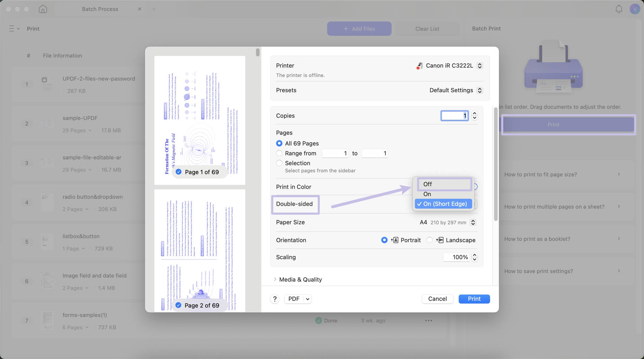Viewport: 644px width, 359px height.
Task: Close the Batch Process tab
Action: pos(140,9)
